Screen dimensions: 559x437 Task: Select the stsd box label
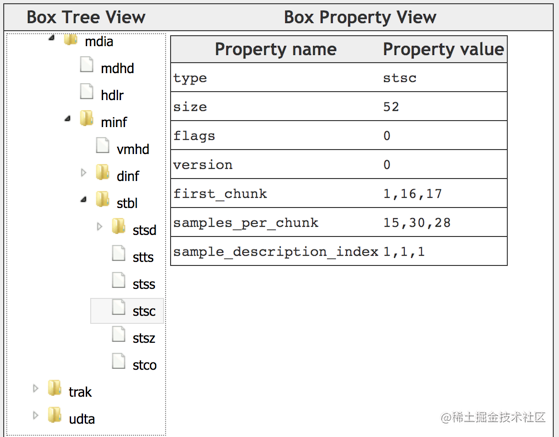point(144,230)
